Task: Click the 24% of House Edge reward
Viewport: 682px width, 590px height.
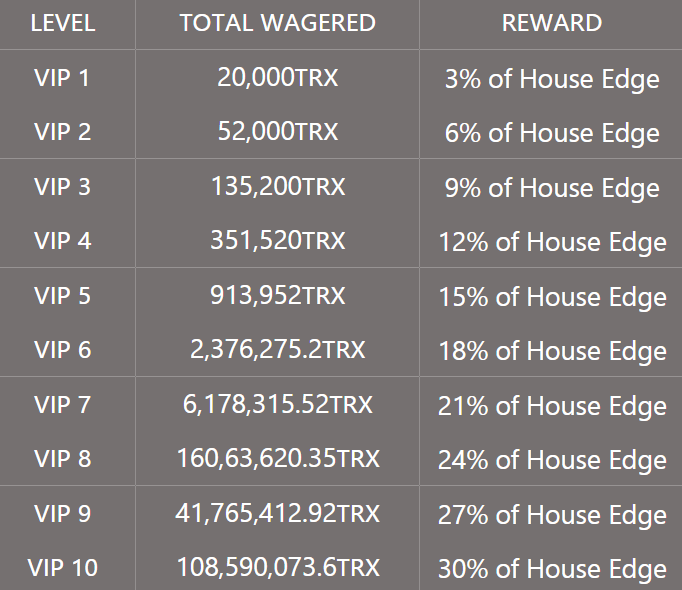Action: click(x=552, y=461)
